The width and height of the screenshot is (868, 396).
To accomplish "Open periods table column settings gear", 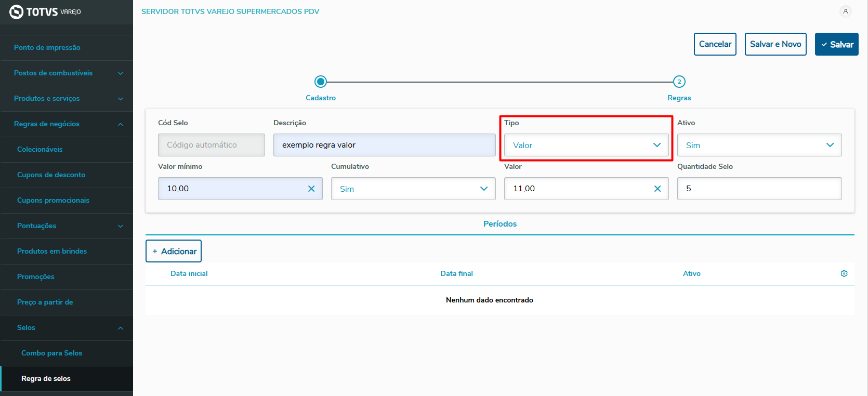I will point(844,273).
